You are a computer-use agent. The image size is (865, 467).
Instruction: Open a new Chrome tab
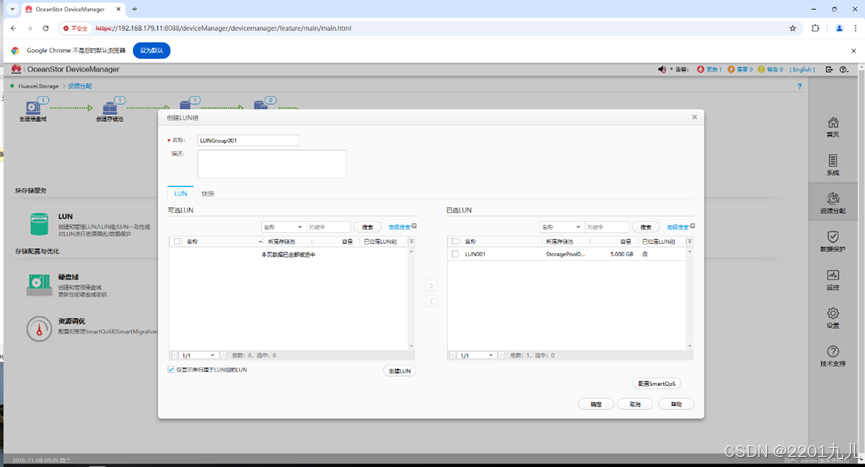coord(135,9)
